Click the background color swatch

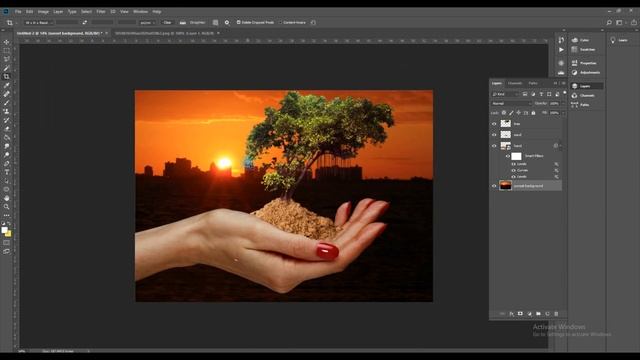coord(9,234)
